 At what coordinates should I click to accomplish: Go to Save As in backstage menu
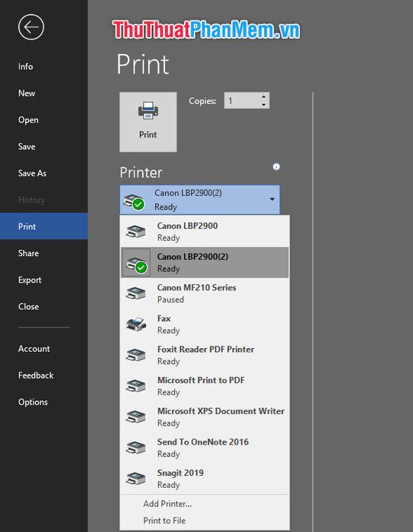(x=32, y=173)
